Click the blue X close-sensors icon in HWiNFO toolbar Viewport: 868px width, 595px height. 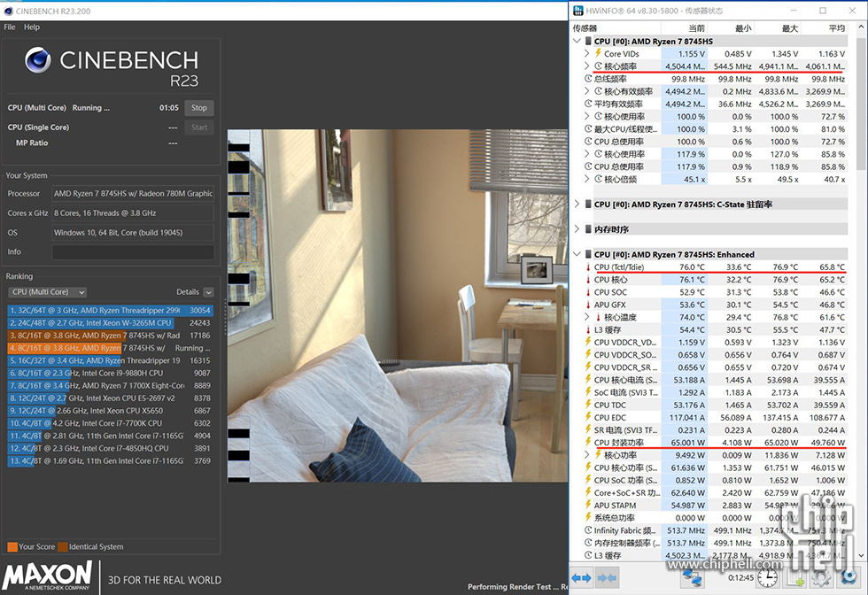coord(849,578)
